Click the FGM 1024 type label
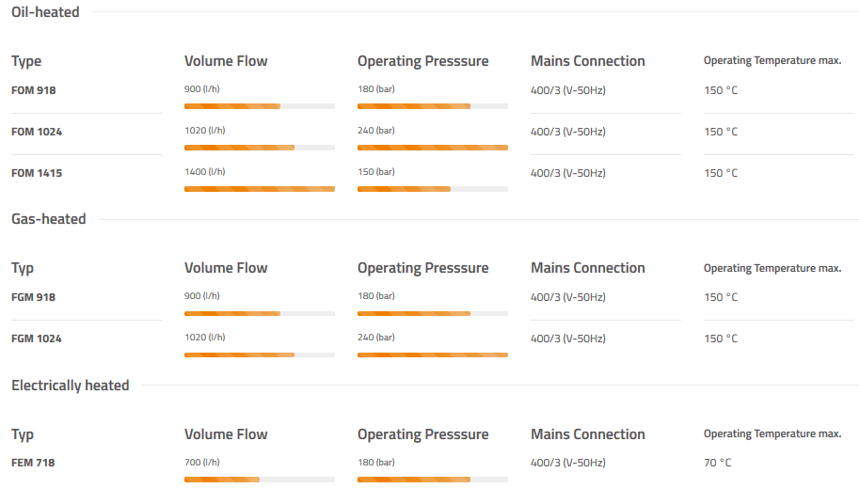Image resolution: width=859 pixels, height=504 pixels. click(37, 339)
